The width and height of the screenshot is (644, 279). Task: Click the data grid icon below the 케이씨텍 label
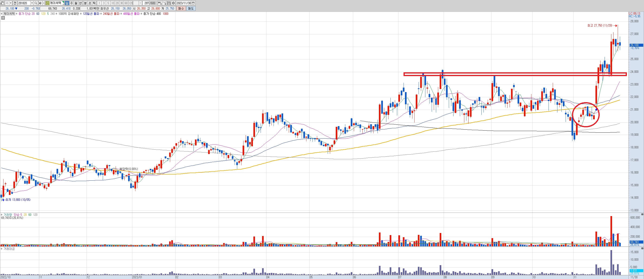pos(3,18)
